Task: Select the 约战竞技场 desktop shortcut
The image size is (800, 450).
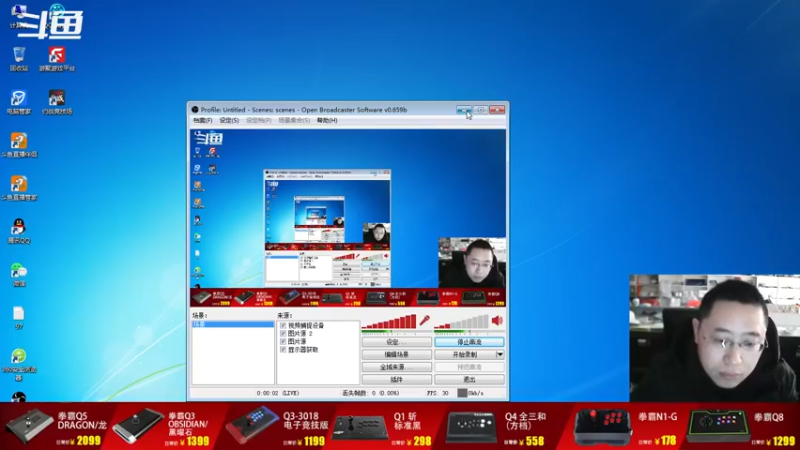Action: coord(57,102)
